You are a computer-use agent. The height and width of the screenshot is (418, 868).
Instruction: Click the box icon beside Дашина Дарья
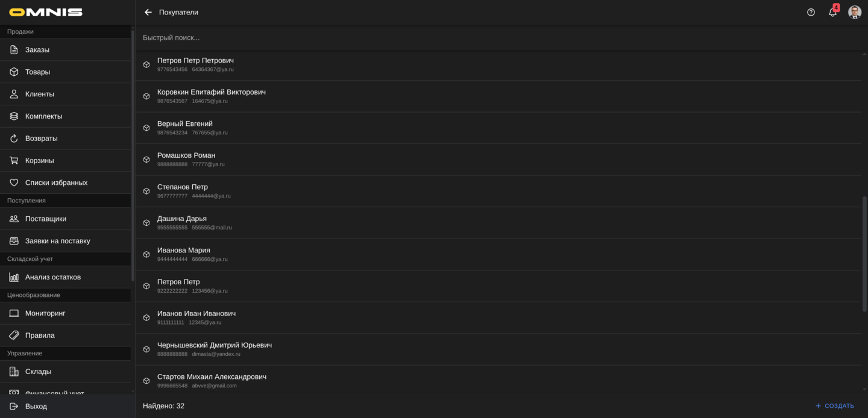146,223
